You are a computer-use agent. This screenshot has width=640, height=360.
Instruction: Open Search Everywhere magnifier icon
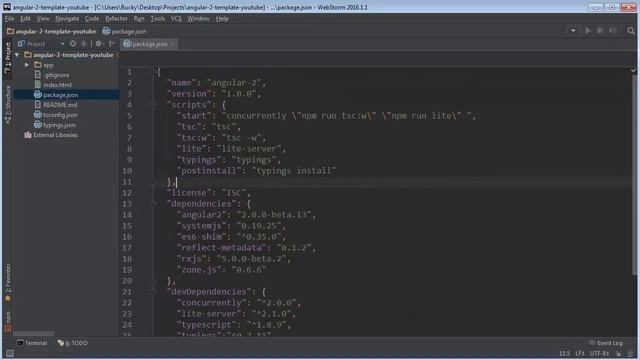tap(631, 31)
